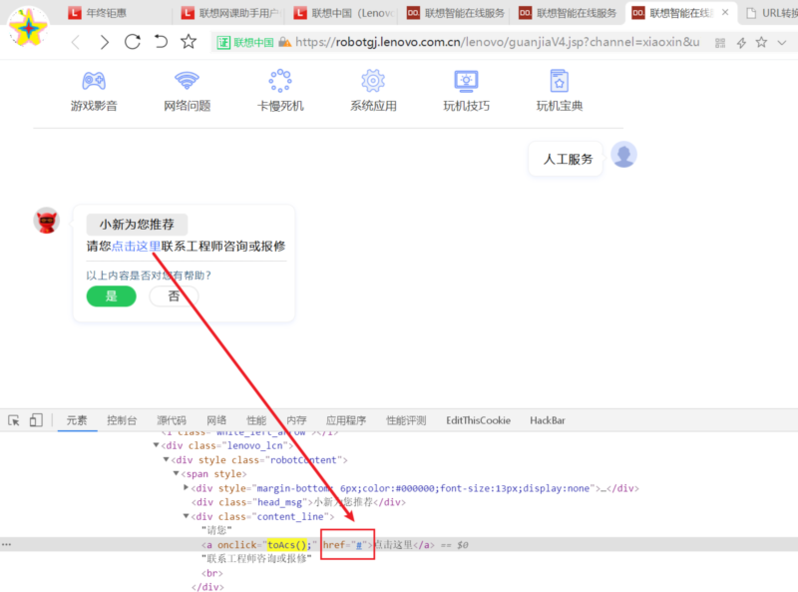The height and width of the screenshot is (592, 798).
Task: Open the 系统应用 gear icon
Action: (373, 81)
